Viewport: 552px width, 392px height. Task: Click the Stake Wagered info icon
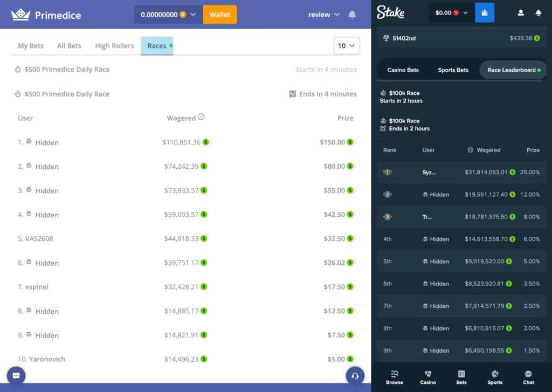pyautogui.click(x=470, y=150)
